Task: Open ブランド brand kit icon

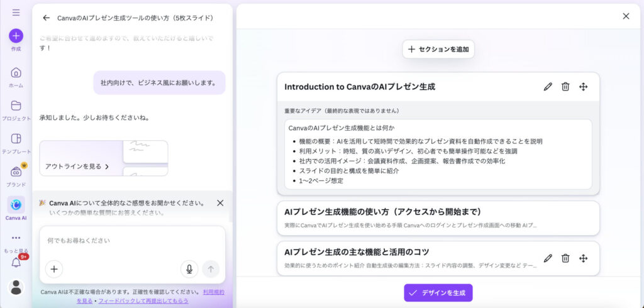Action: [x=16, y=172]
